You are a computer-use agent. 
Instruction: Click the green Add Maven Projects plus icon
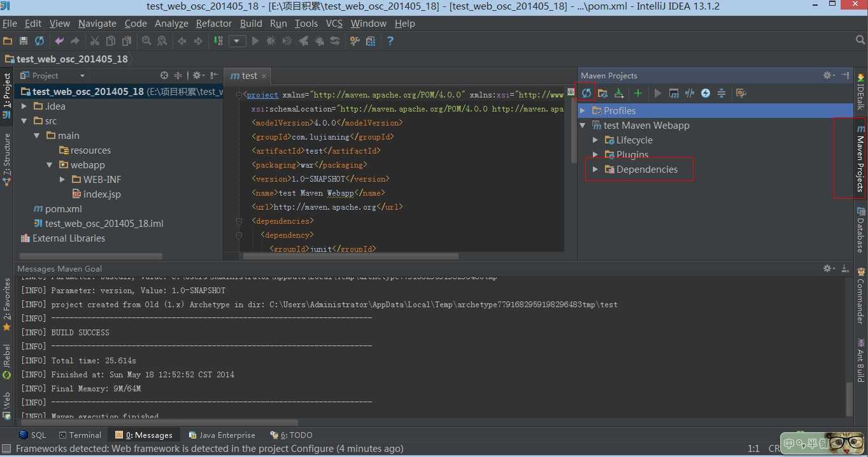point(637,93)
